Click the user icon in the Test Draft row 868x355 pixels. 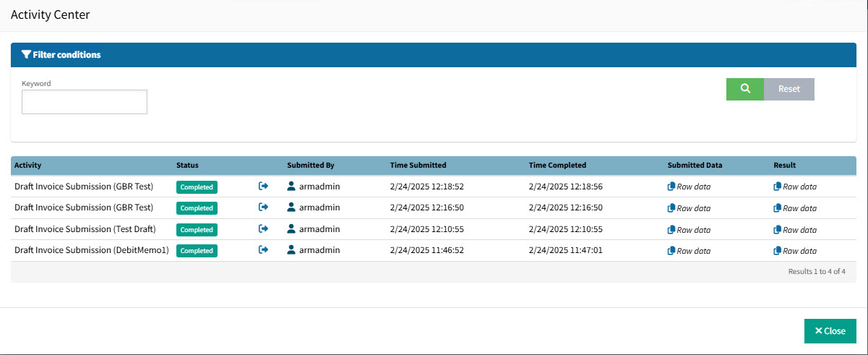[291, 229]
